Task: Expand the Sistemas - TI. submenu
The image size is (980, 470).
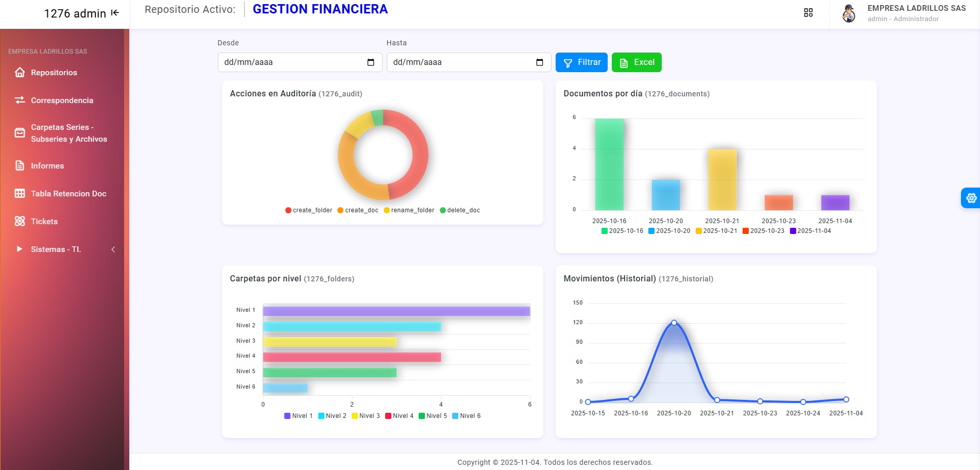Action: click(56, 249)
